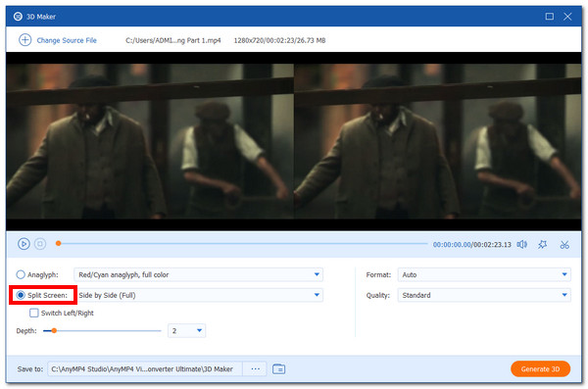This screenshot has height=389, width=588.
Task: Open the scissors cut tool
Action: (564, 245)
